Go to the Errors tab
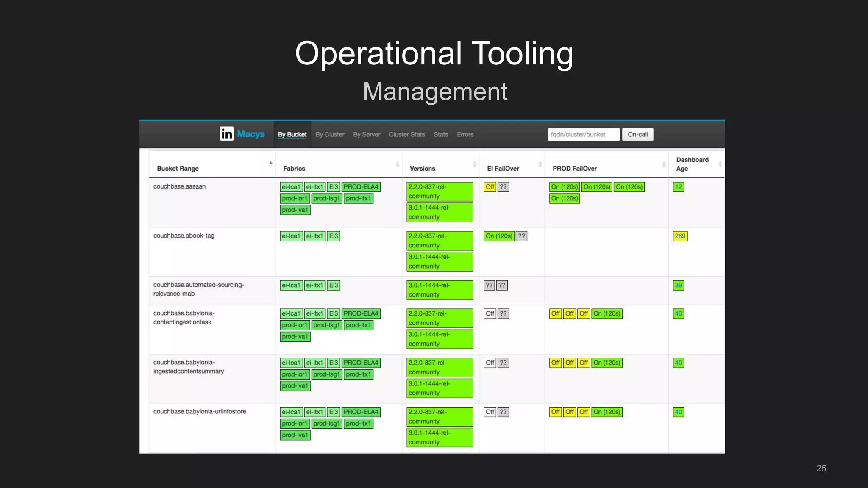Image resolution: width=868 pixels, height=488 pixels. coord(465,134)
